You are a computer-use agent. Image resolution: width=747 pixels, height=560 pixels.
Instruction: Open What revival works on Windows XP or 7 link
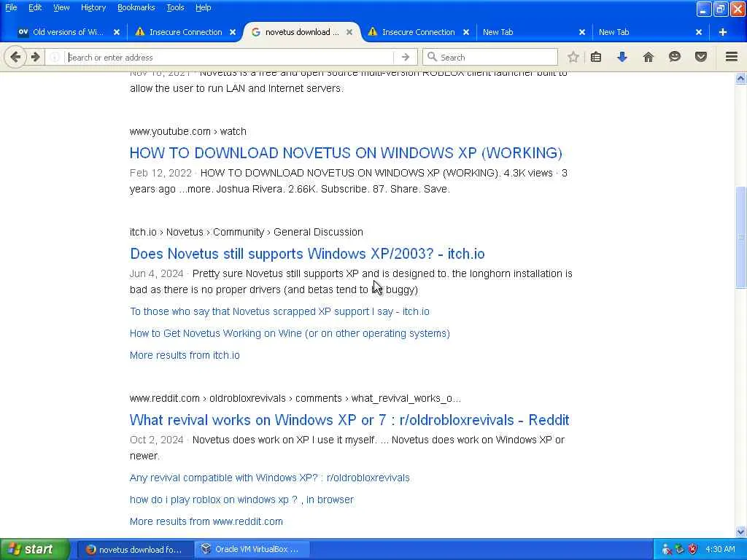pyautogui.click(x=349, y=419)
